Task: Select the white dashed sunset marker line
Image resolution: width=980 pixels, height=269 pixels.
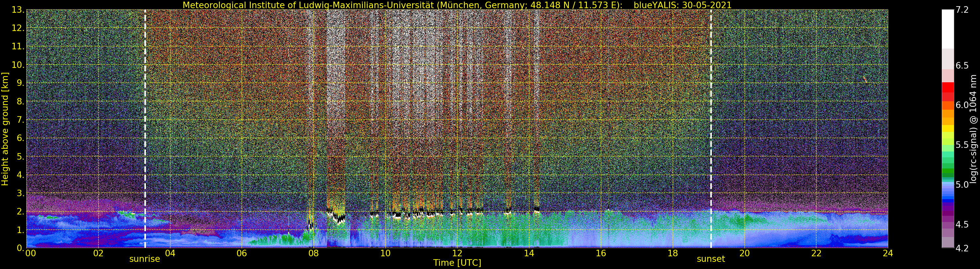Action: click(x=711, y=129)
